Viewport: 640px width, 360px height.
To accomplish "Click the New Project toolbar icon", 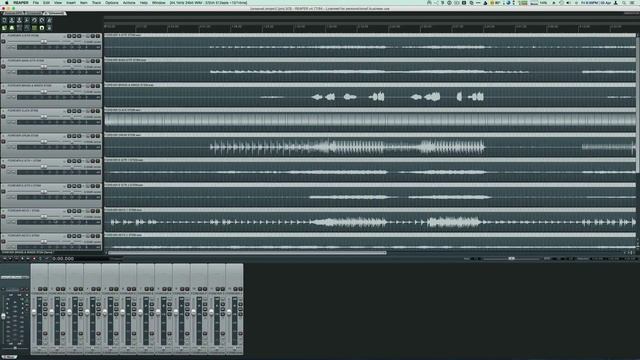I will click(x=4, y=20).
